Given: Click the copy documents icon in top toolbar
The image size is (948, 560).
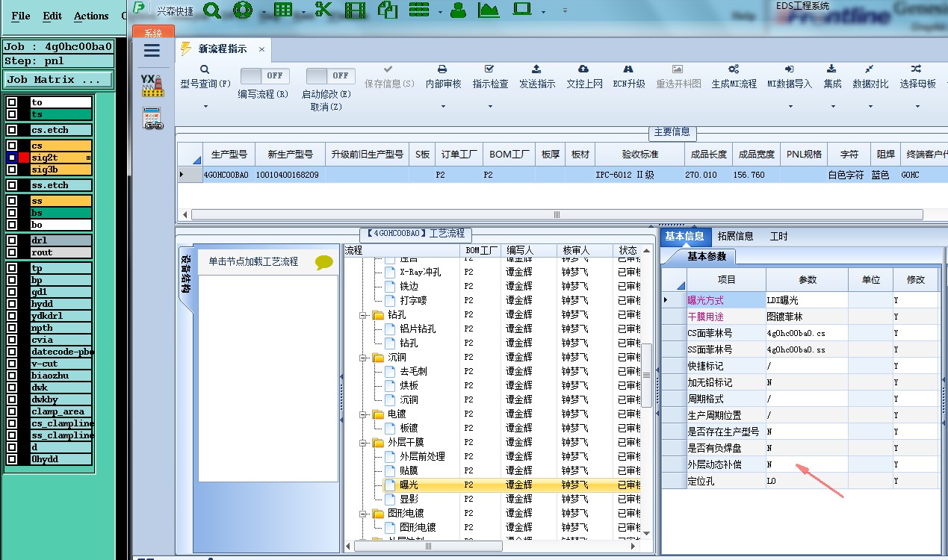Looking at the screenshot, I should (x=387, y=10).
